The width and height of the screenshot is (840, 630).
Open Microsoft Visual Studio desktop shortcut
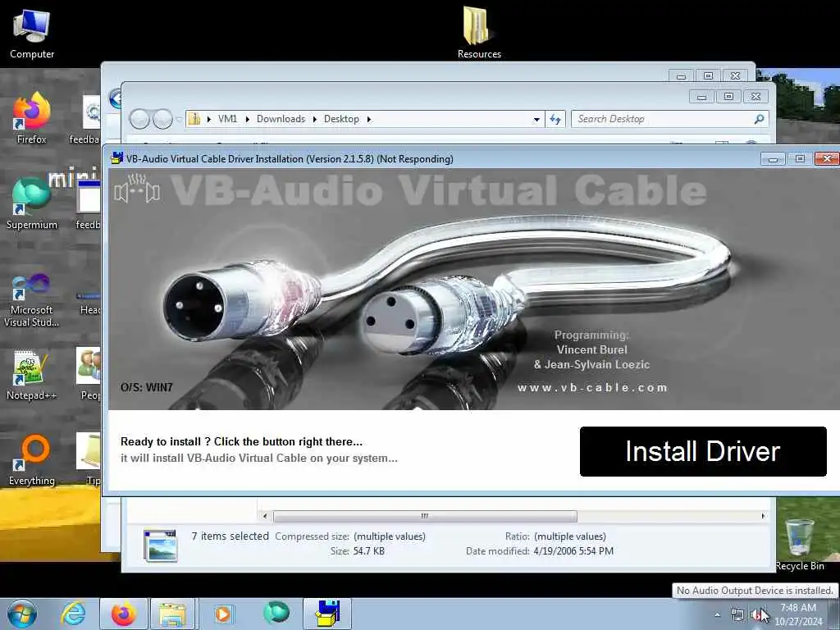click(x=32, y=299)
